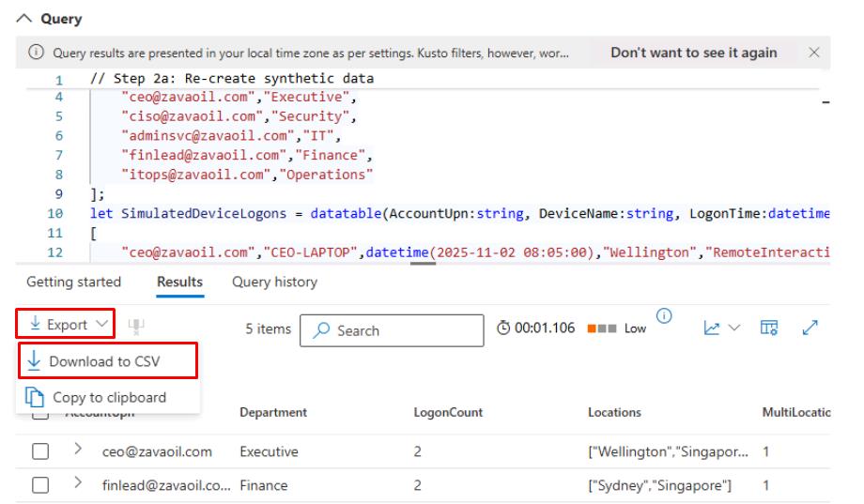Screen dimensions: 864x504
Task: Click the resource usage info icon
Action: tap(664, 316)
